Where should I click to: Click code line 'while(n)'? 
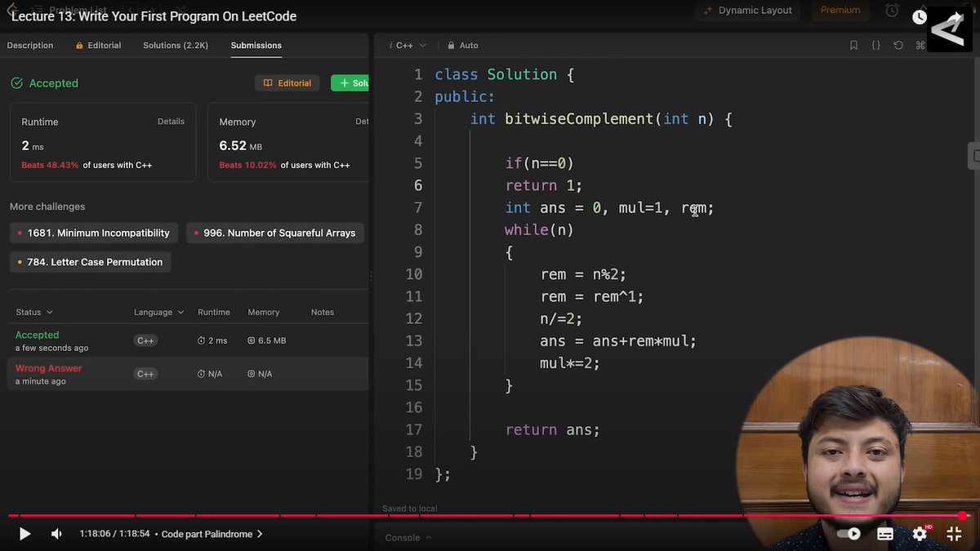click(540, 230)
